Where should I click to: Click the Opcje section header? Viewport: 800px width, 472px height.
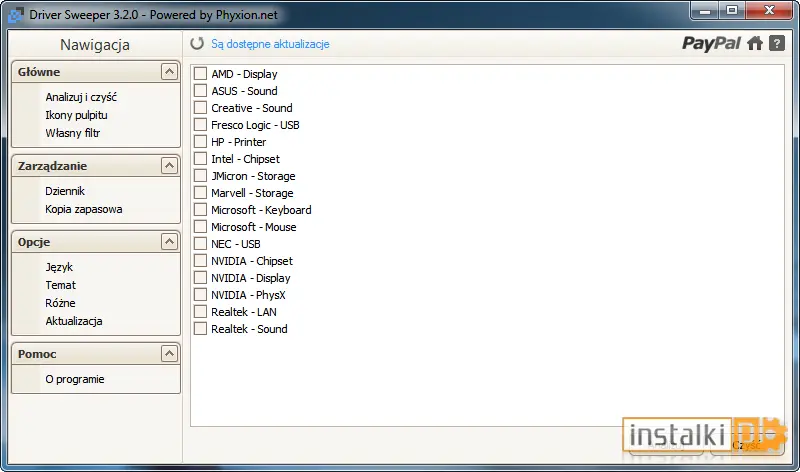tap(96, 241)
